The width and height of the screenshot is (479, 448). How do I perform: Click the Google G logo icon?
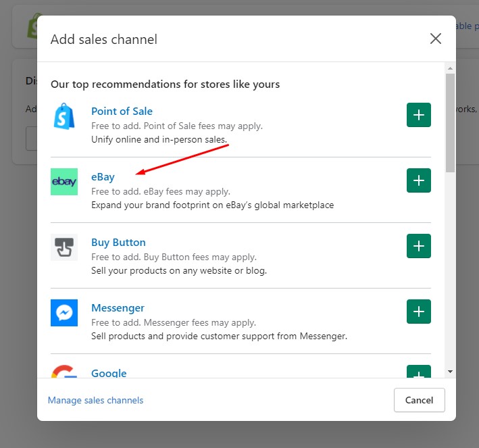[x=64, y=372]
